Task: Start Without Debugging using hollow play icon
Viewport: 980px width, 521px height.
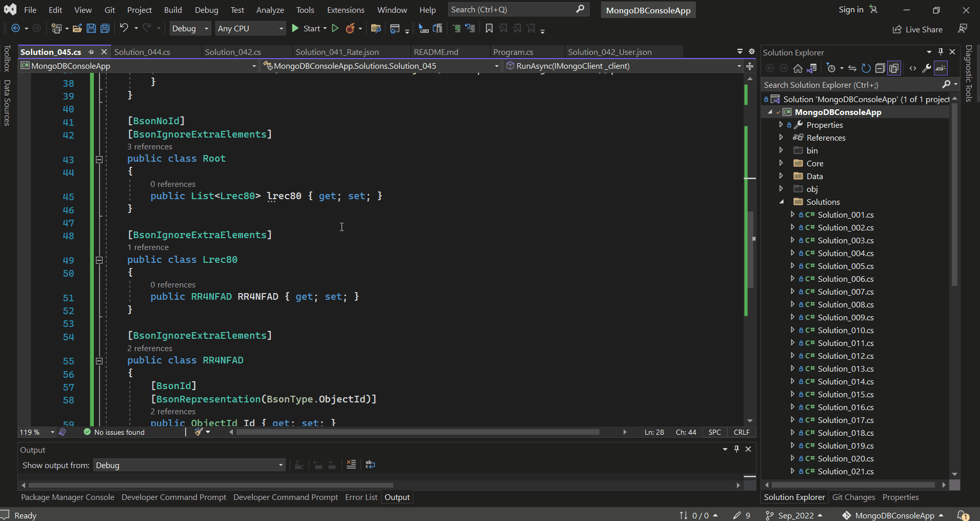Action: (335, 29)
